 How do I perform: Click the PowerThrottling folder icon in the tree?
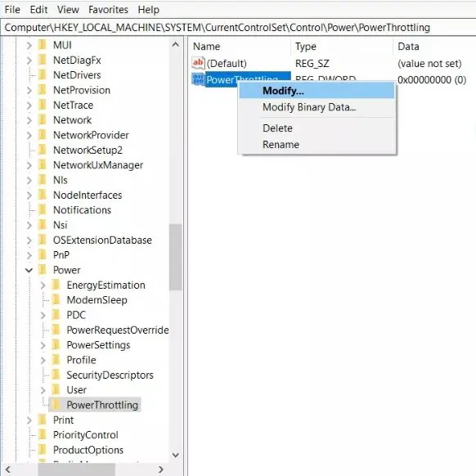click(x=56, y=405)
